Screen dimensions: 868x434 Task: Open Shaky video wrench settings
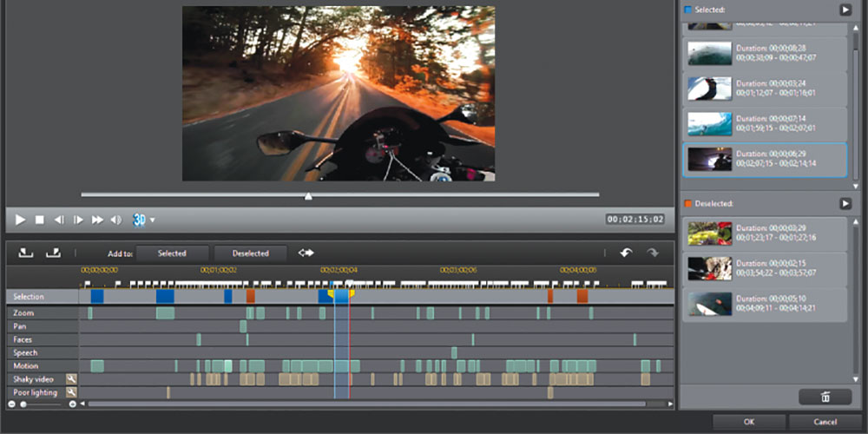coord(72,379)
